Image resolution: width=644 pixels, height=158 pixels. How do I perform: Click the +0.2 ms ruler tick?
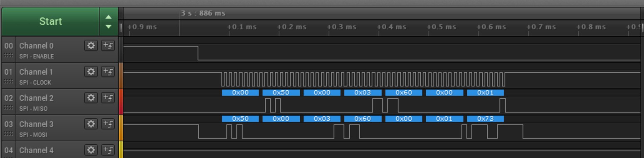[x=291, y=27]
